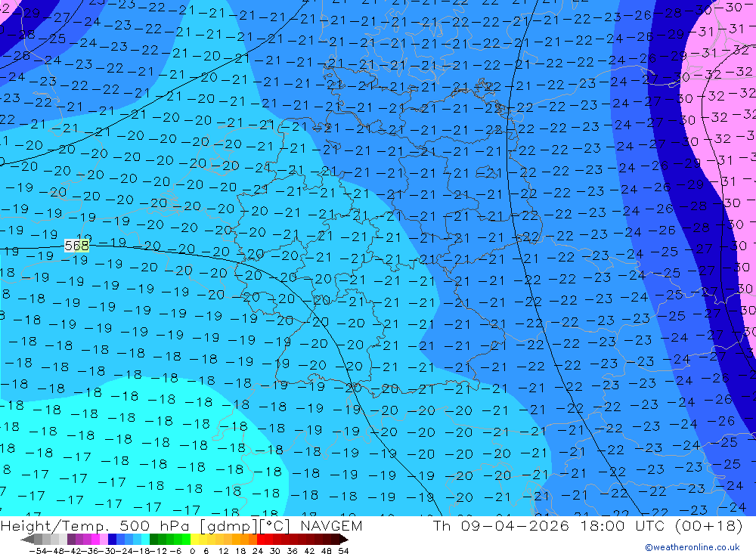Click the -42 legend scale label
The height and width of the screenshot is (554, 756).
coord(73,551)
